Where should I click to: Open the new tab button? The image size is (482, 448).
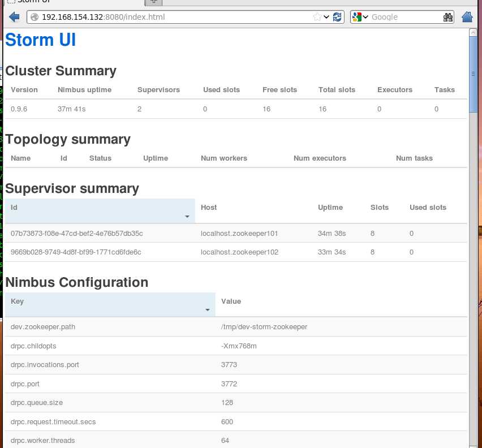[x=153, y=2]
